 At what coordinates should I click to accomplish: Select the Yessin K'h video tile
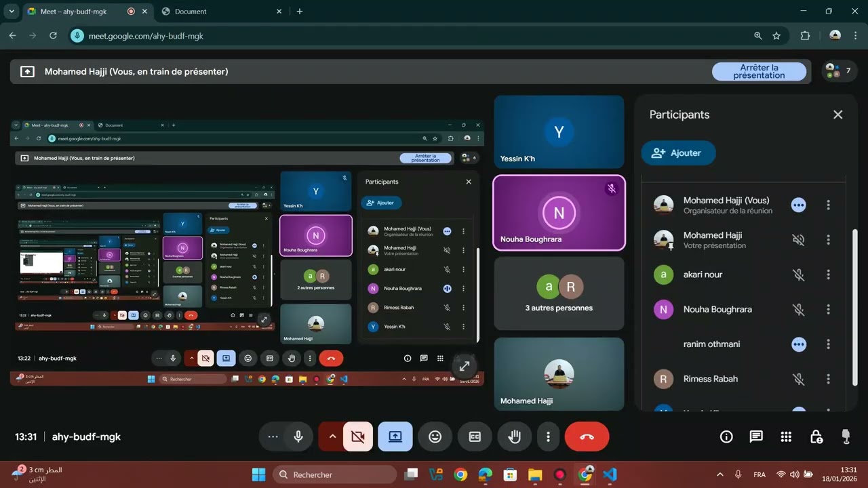click(x=559, y=131)
